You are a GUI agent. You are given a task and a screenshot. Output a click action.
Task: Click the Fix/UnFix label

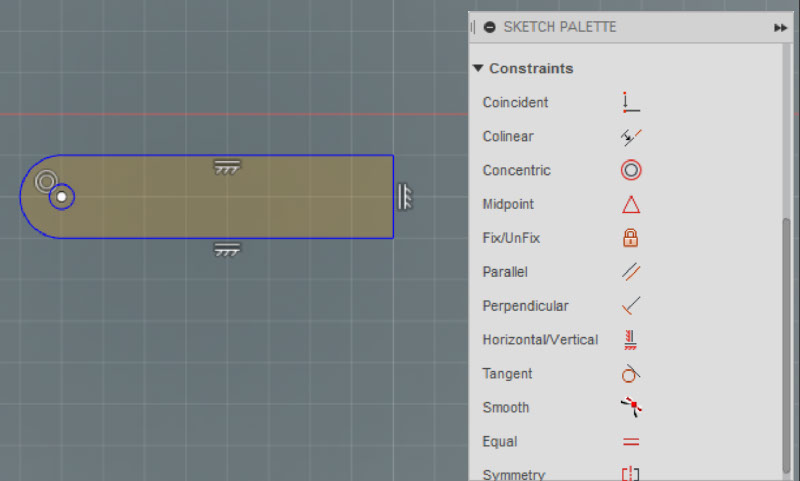pos(511,238)
